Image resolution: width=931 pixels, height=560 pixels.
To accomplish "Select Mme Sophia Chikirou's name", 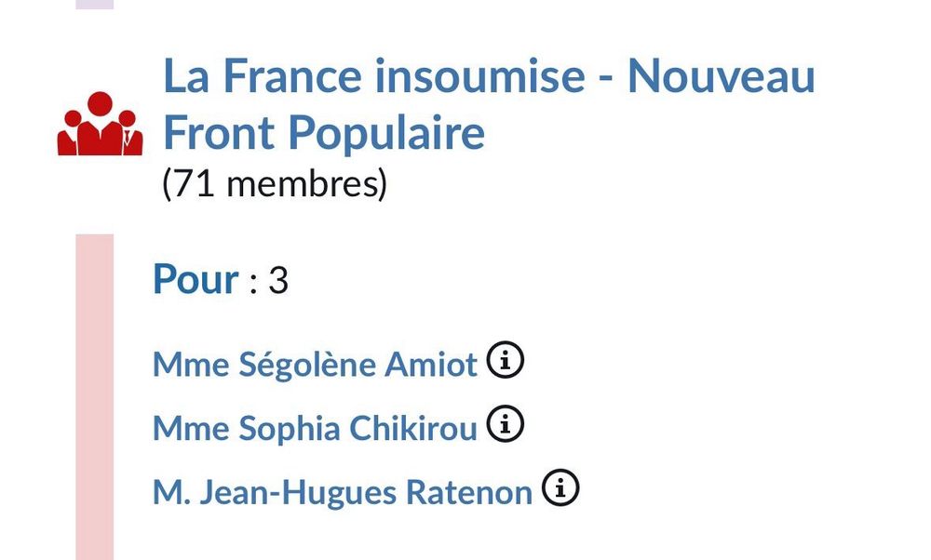I will click(315, 428).
